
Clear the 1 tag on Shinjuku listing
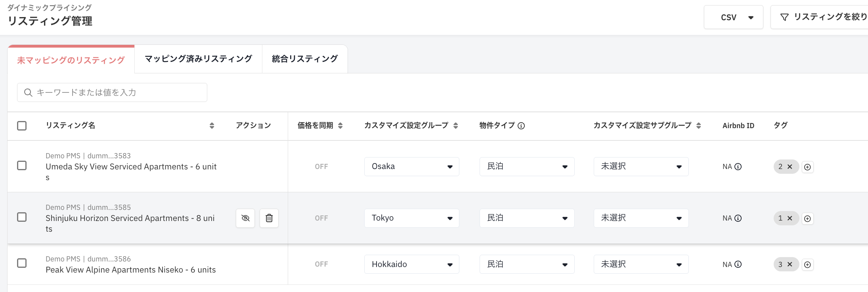tap(790, 218)
